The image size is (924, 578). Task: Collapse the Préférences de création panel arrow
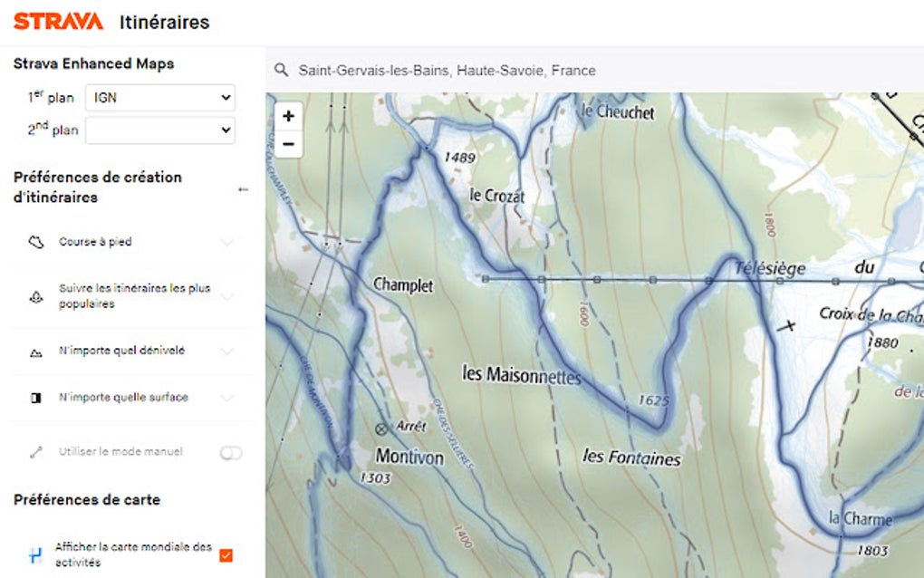(243, 189)
